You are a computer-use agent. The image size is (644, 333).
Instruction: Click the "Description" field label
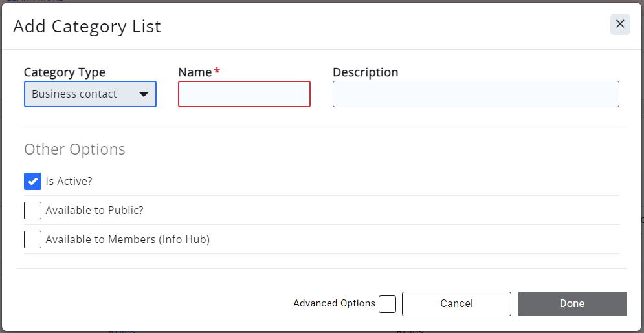coord(365,72)
